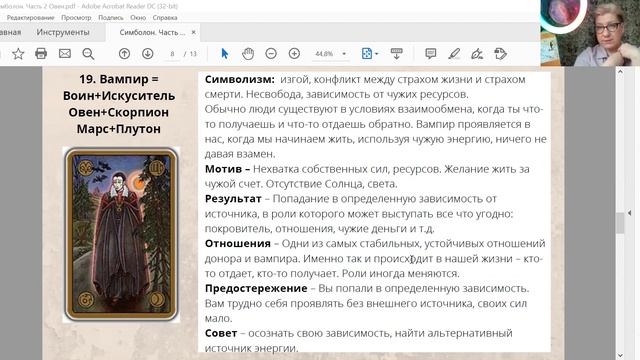Switch to the Инструменты tab
This screenshot has height=360, width=640.
click(63, 32)
